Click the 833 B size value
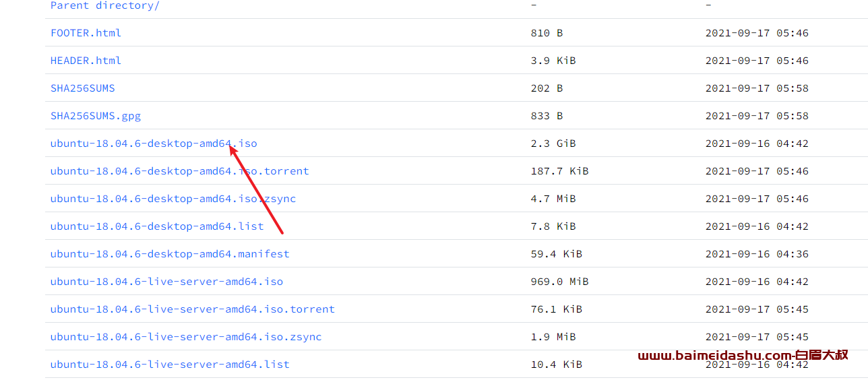The height and width of the screenshot is (380, 868). pyautogui.click(x=547, y=116)
